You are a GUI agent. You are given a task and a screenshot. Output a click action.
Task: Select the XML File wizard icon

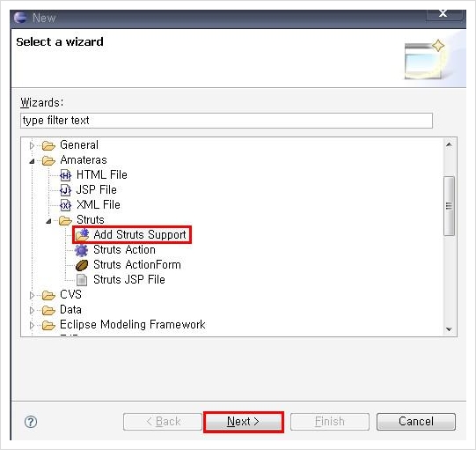(x=66, y=205)
